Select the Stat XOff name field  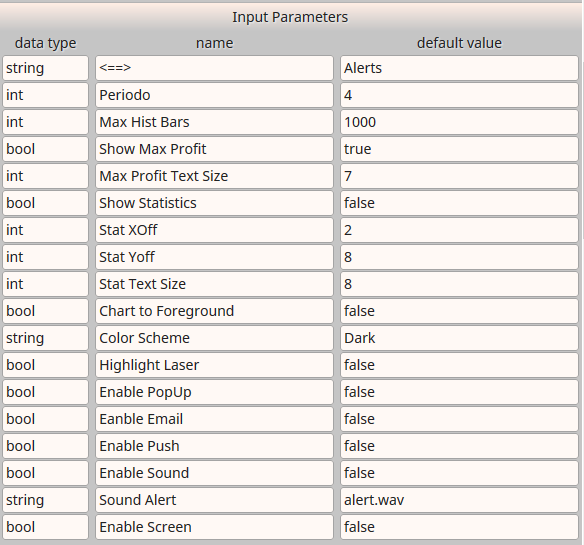tap(214, 230)
